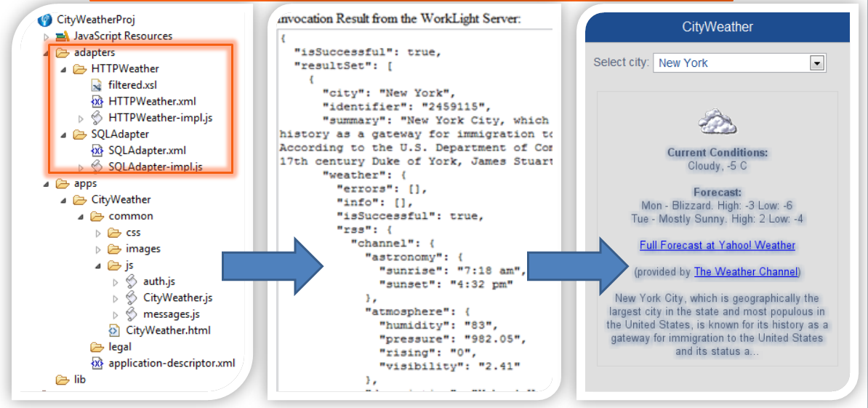The width and height of the screenshot is (868, 408).
Task: Click the New York city combo box
Action: pos(739,63)
